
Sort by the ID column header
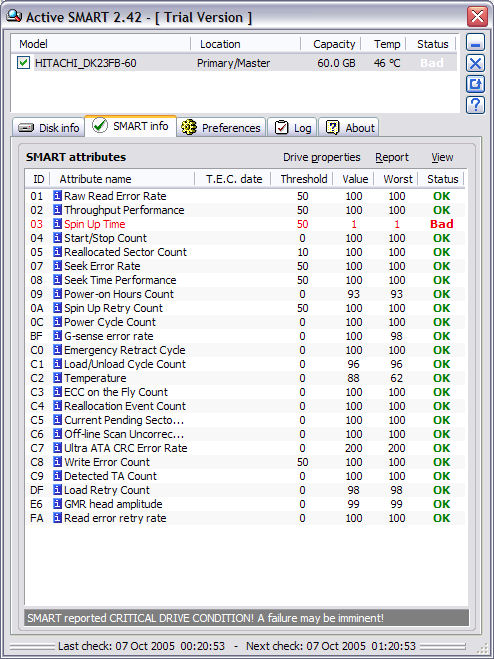[38, 179]
